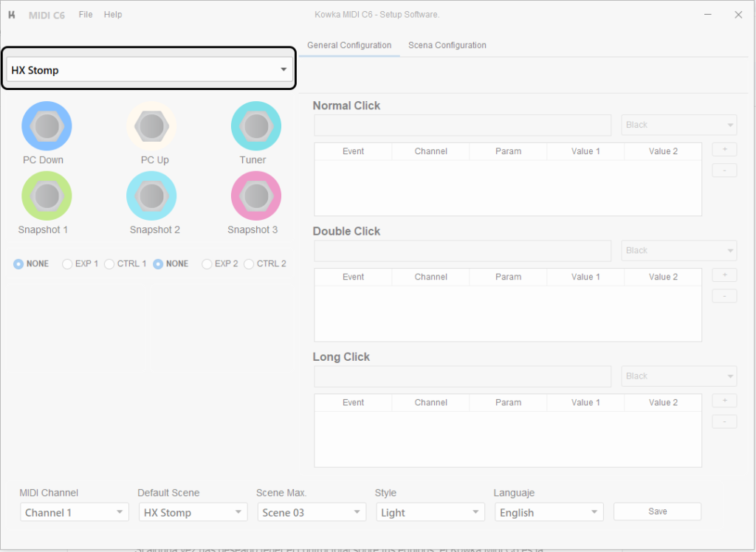Click Event column header in Long Click table
This screenshot has height=552, width=756.
[x=354, y=402]
